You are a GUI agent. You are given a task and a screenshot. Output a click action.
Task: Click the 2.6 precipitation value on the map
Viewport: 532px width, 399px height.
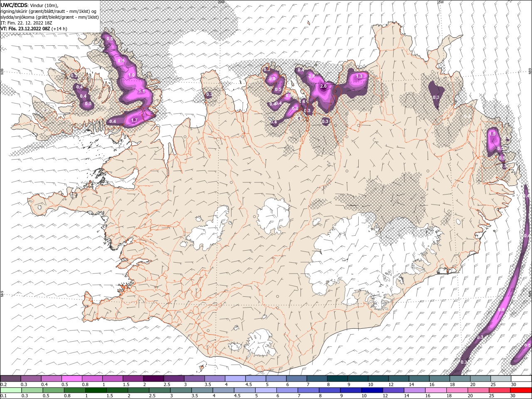click(324, 86)
